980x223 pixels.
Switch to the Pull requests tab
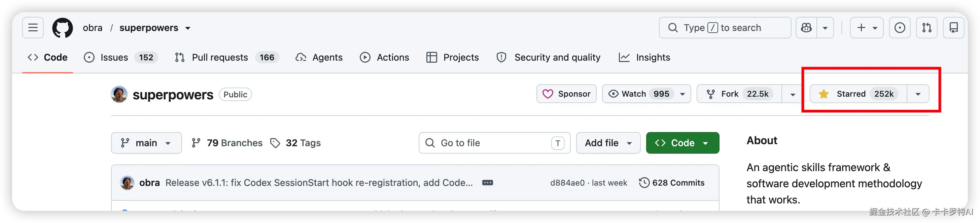point(227,58)
